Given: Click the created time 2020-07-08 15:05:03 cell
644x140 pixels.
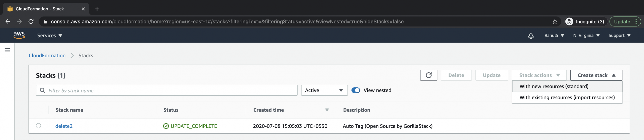Looking at the screenshot, I should click(x=290, y=126).
